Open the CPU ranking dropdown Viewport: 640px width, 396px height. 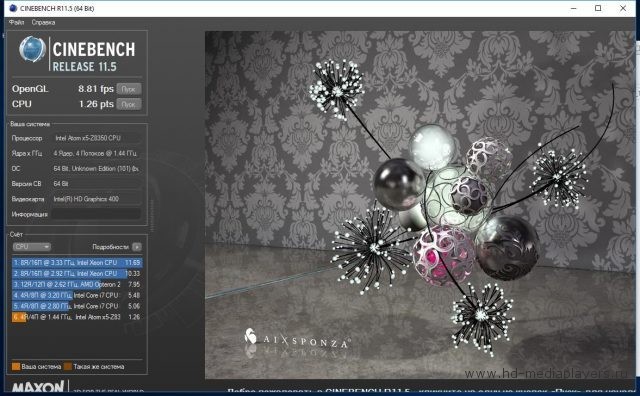pos(31,247)
